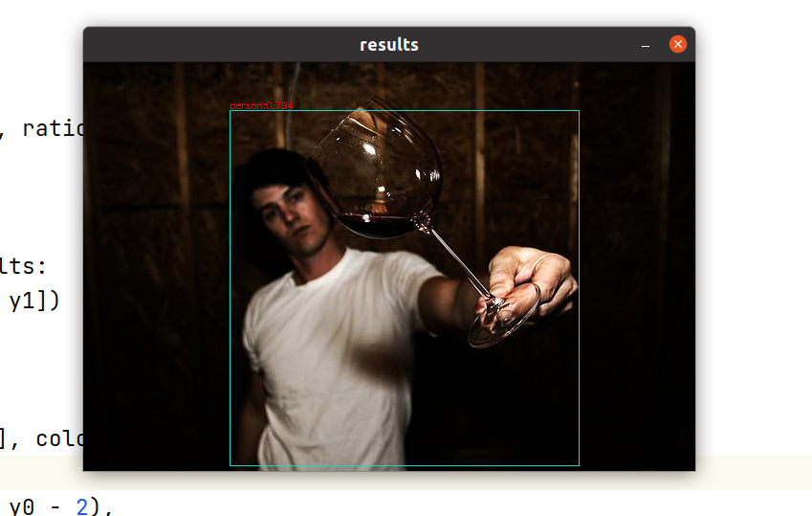Screen dimensions: 812x516
Task: Place cursor on the "y1])" code text
Action: point(34,302)
